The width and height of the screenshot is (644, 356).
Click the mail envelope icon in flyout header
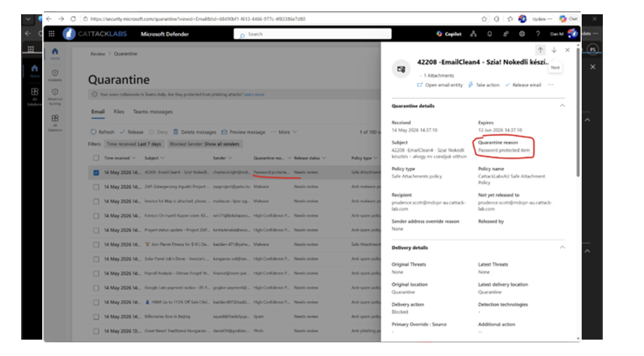[x=401, y=69]
